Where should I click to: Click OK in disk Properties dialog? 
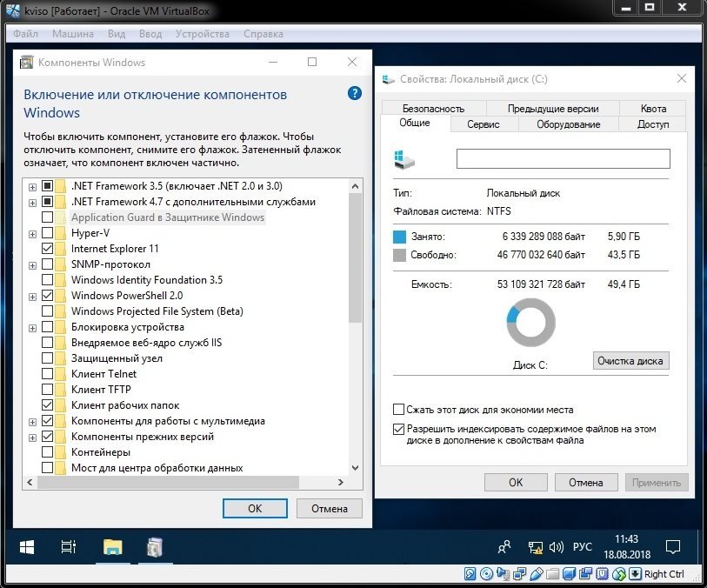click(x=516, y=482)
